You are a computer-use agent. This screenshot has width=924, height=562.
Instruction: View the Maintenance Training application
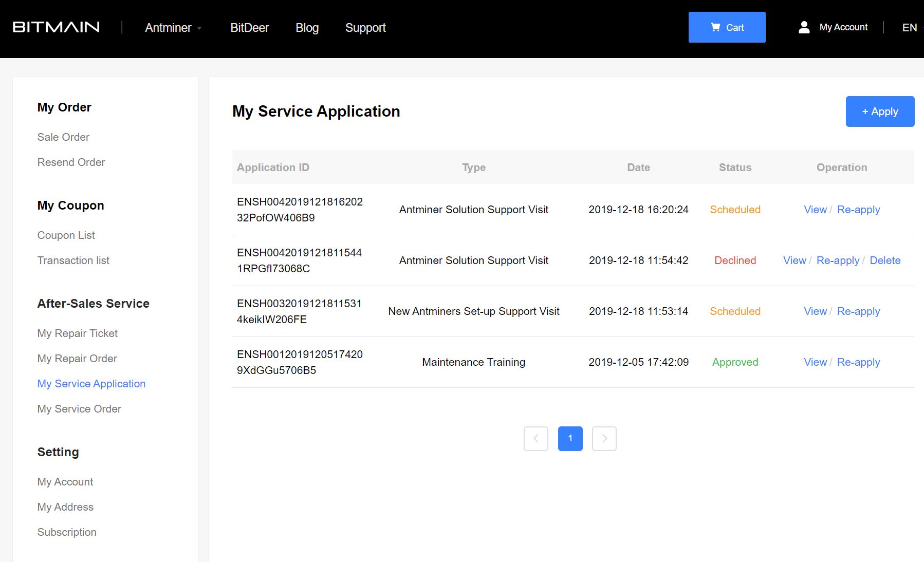[x=815, y=362]
